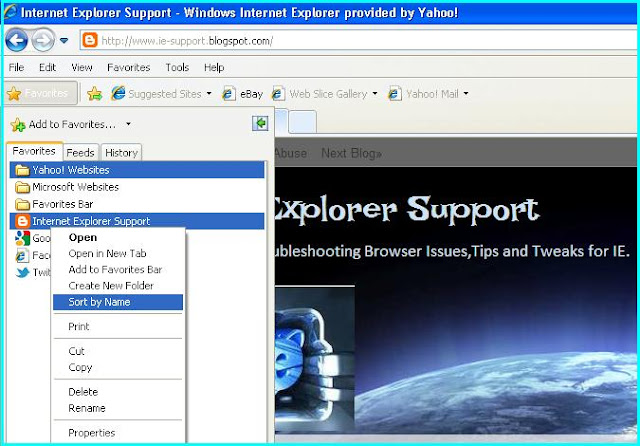Viewport: 640px width, 446px height.
Task: Pin the Favorites Center with green arrow icon
Action: [260, 123]
